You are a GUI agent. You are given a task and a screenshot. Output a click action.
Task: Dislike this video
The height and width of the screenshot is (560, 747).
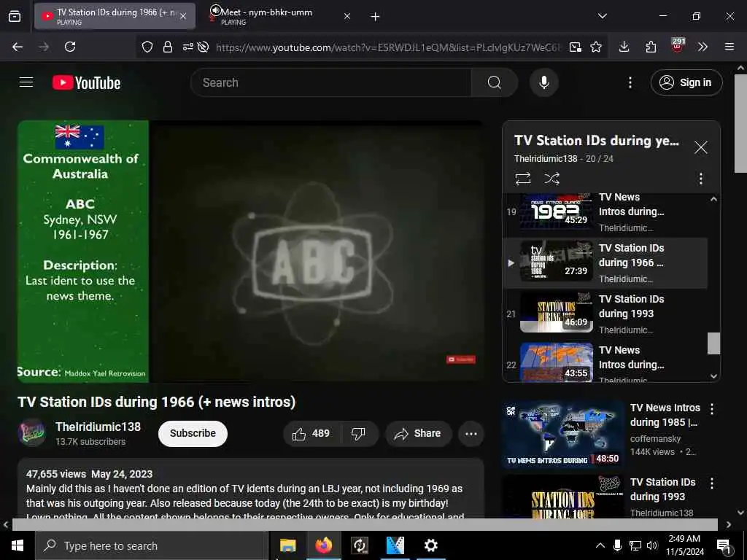point(358,434)
